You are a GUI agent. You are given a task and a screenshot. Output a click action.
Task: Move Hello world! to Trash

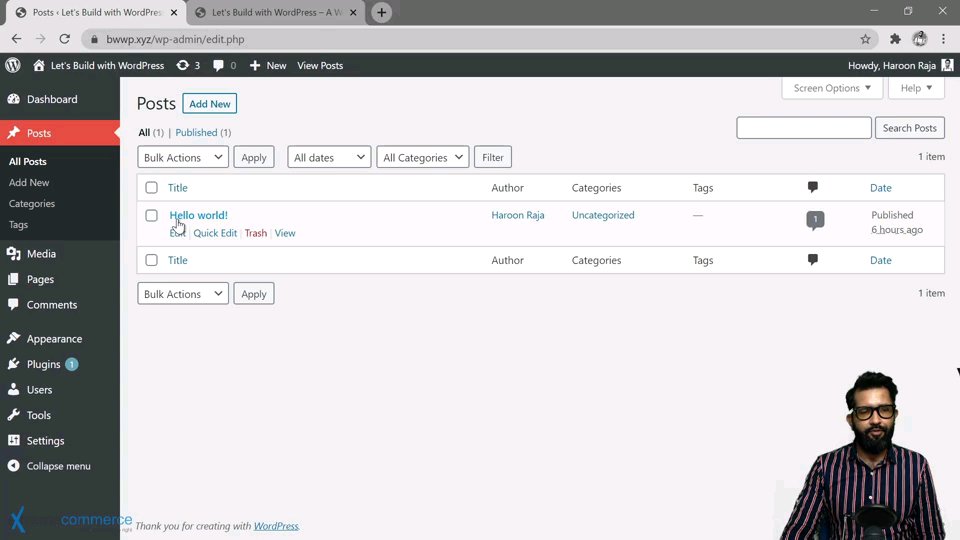(256, 233)
